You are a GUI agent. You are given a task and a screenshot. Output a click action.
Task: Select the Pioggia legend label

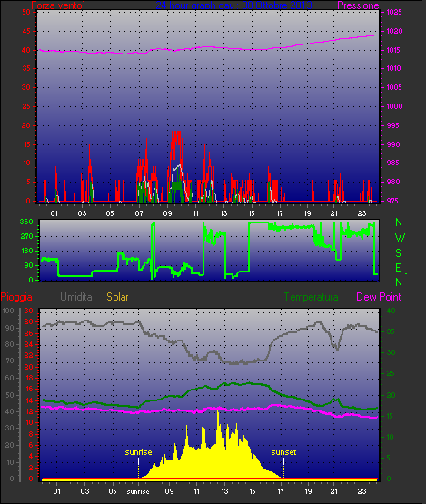tap(16, 297)
